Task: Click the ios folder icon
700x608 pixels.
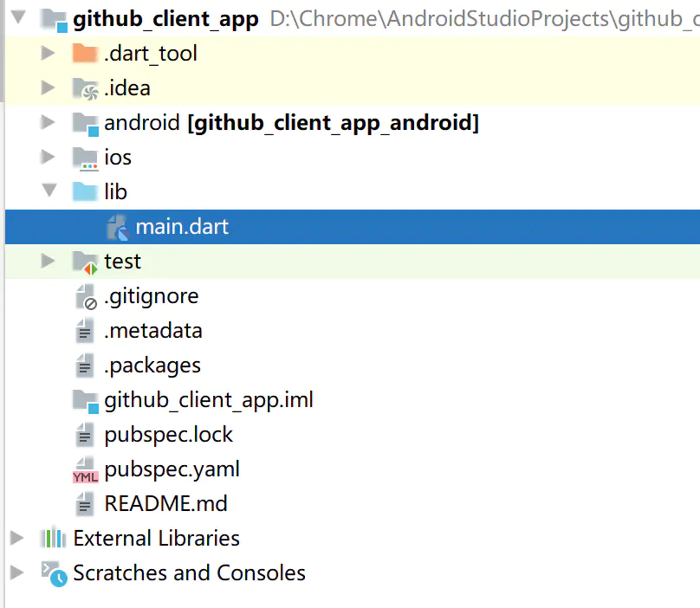Action: pos(85,158)
